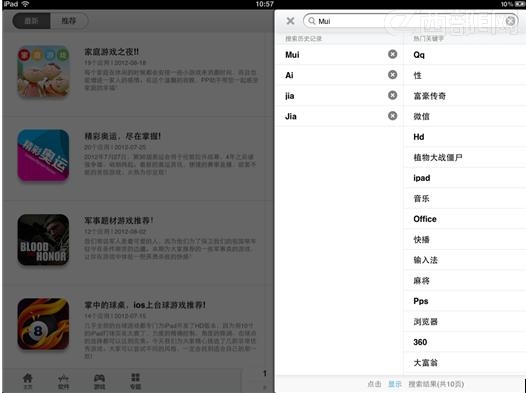
Task: Open article titled 家庭游戏之夜!!
Action: click(111, 52)
